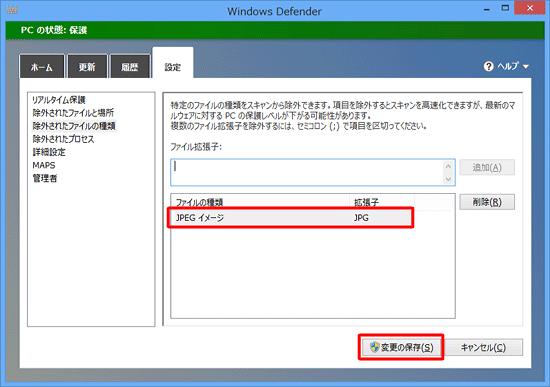Switch to the ホーム tab

coord(42,66)
